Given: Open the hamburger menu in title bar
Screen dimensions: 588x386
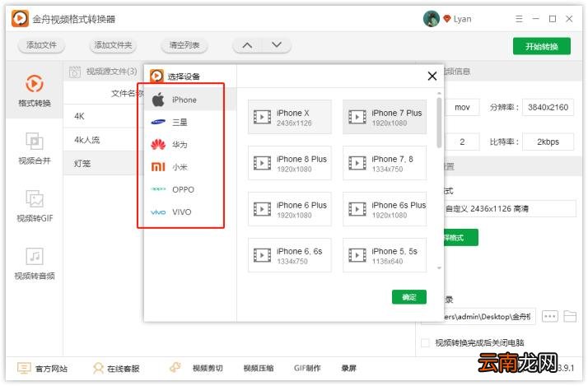Looking at the screenshot, I should [x=519, y=19].
